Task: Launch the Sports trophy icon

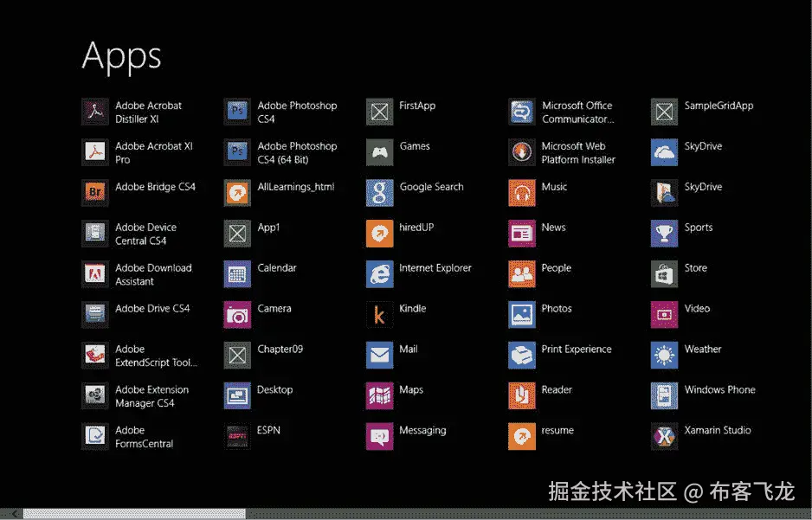Action: [665, 234]
